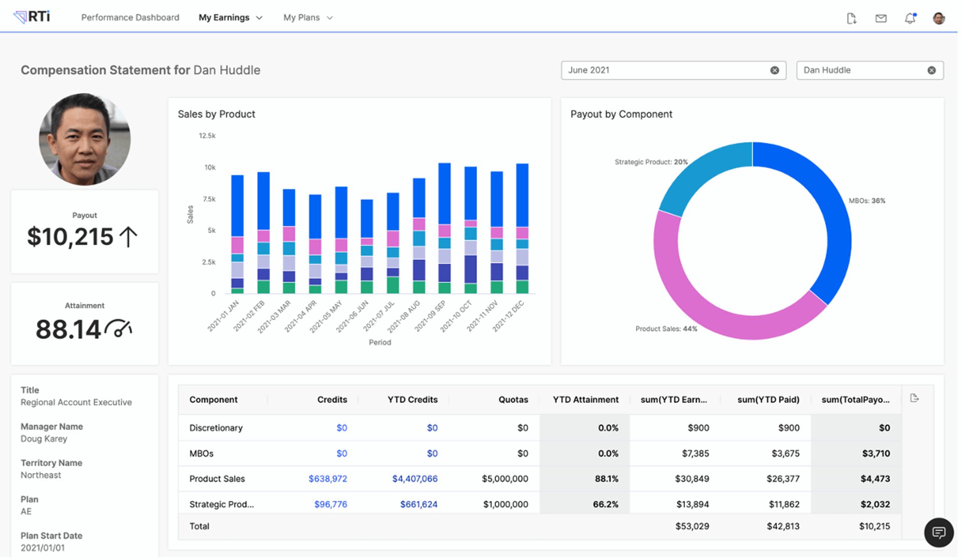Click the payout increase arrow
The width and height of the screenshot is (963, 560).
128,236
